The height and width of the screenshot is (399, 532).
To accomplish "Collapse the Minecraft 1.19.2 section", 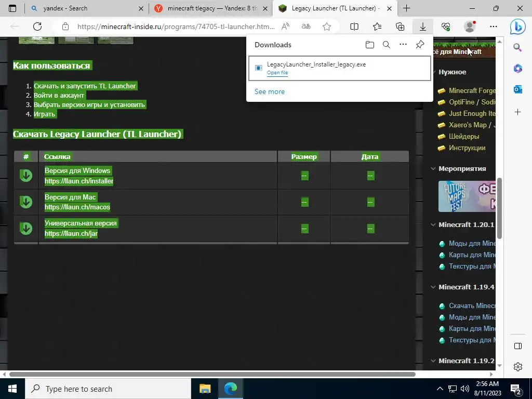I will click(x=433, y=361).
